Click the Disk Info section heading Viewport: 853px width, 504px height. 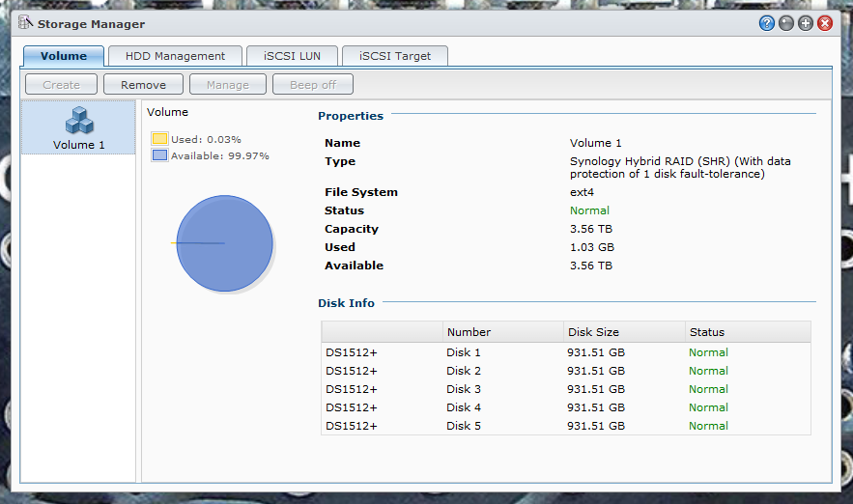346,303
